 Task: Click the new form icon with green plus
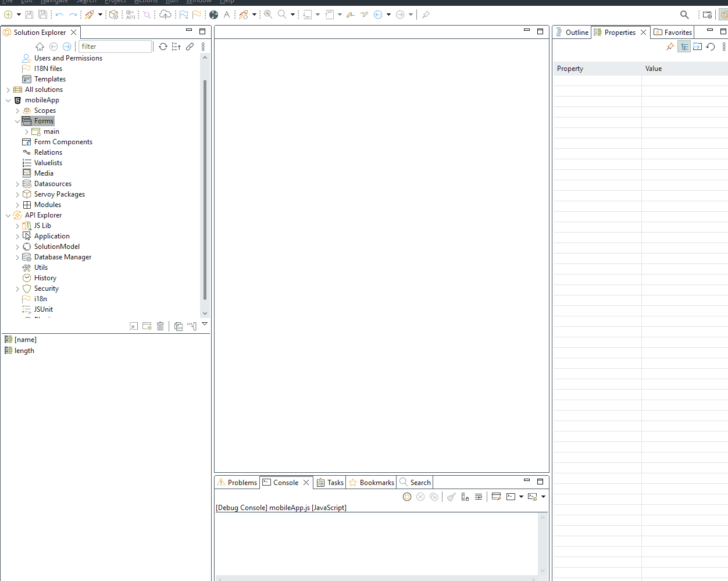click(147, 326)
